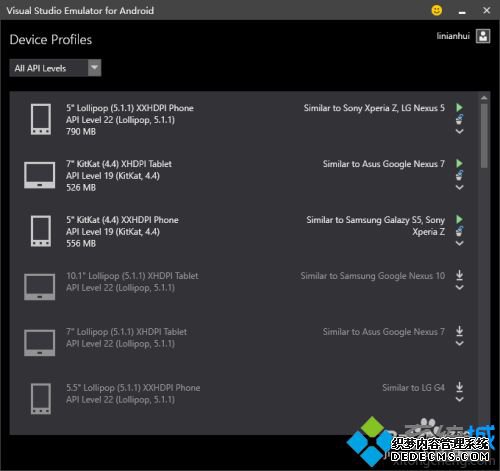Click the device list scrollbar thumb

(484, 136)
